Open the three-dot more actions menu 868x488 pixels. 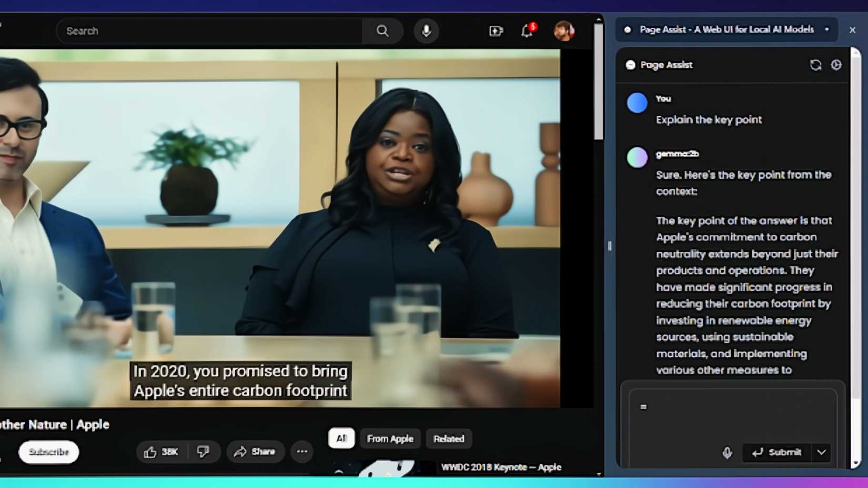pyautogui.click(x=302, y=452)
